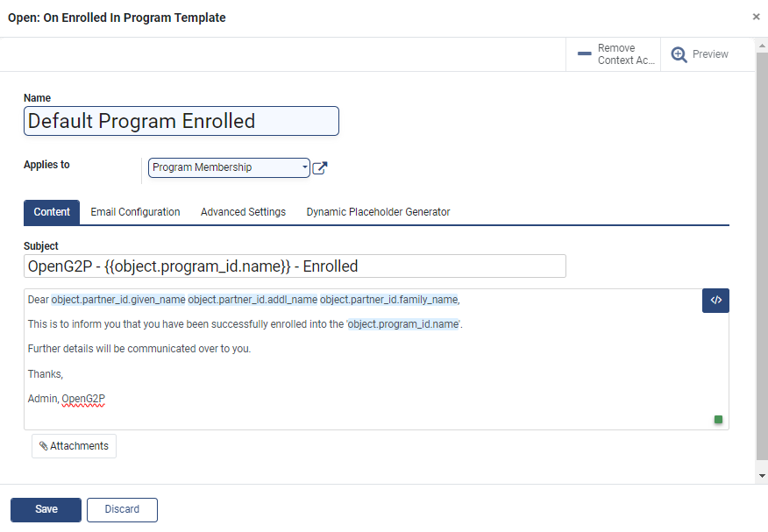Click the paperclip Attachments icon
The image size is (768, 532).
(x=44, y=446)
